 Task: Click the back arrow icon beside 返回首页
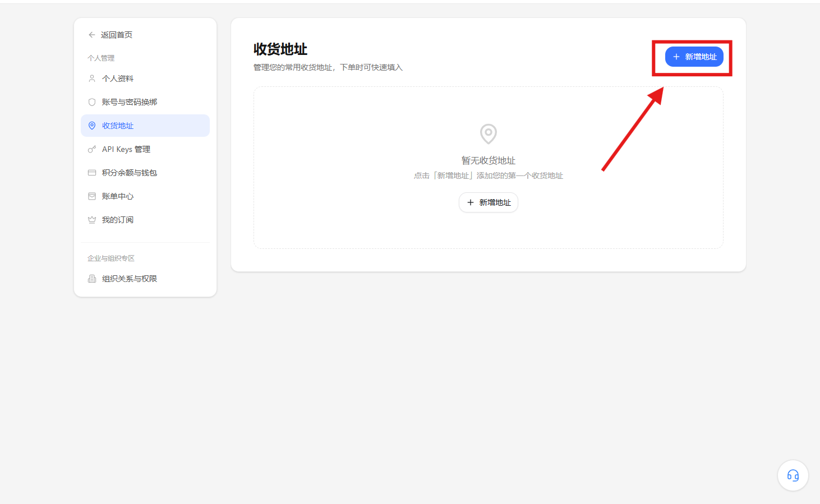pos(92,35)
